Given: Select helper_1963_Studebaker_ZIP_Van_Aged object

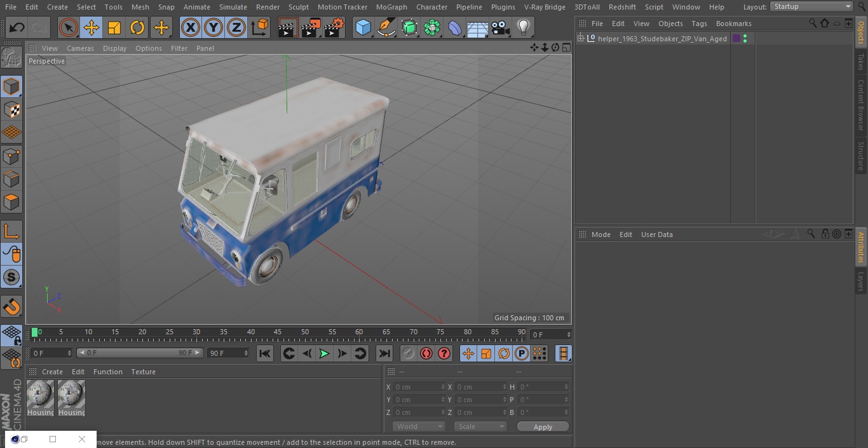Looking at the screenshot, I should (661, 39).
